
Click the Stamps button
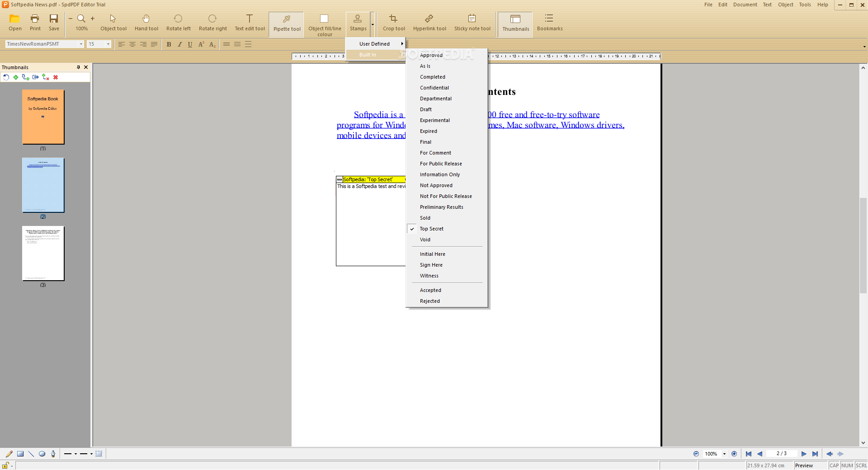point(358,23)
